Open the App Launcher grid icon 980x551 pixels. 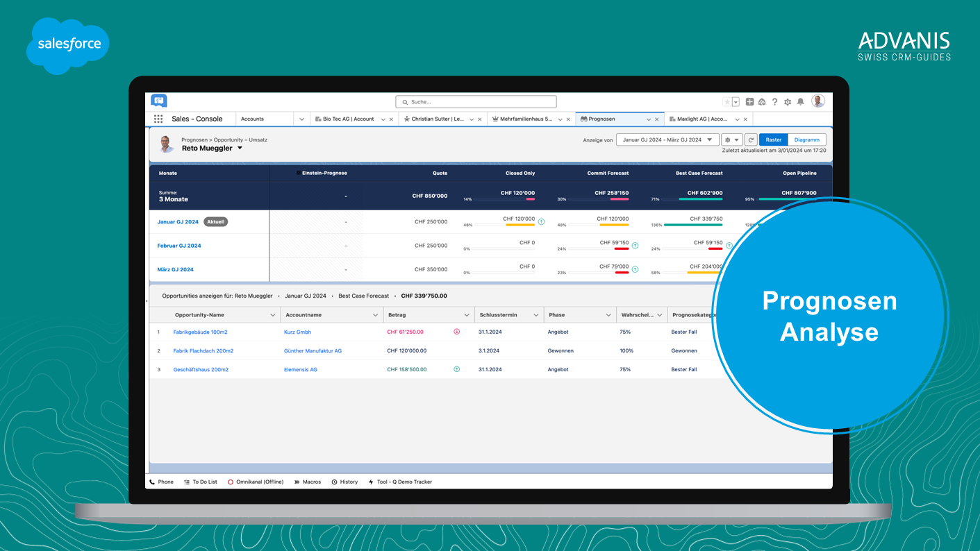(158, 119)
